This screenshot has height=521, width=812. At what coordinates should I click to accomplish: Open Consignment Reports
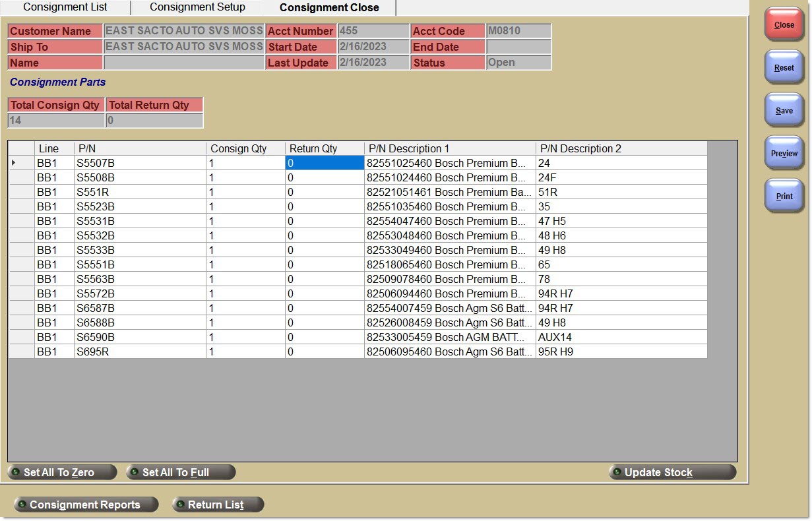tap(86, 505)
